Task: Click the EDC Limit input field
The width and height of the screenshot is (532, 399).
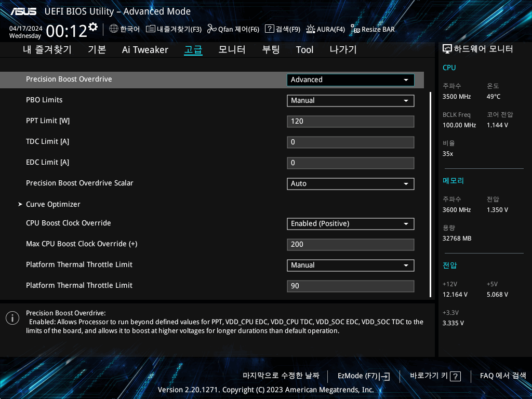Action: click(351, 163)
